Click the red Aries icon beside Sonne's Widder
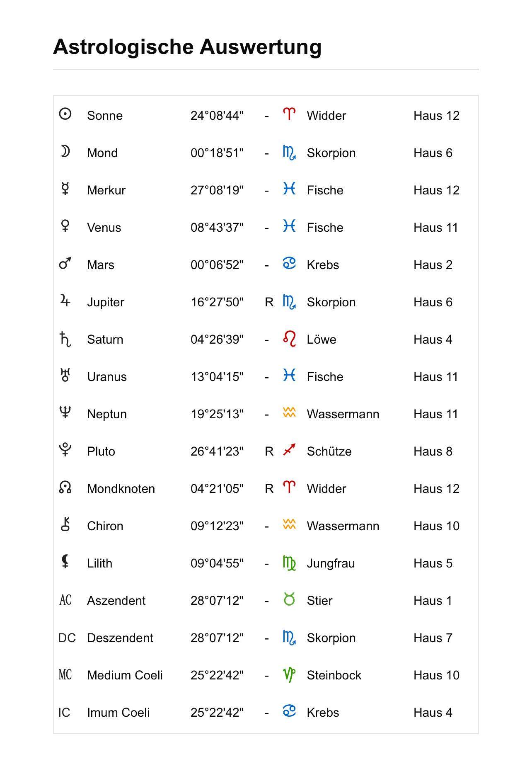This screenshot has height=764, width=532. click(289, 114)
